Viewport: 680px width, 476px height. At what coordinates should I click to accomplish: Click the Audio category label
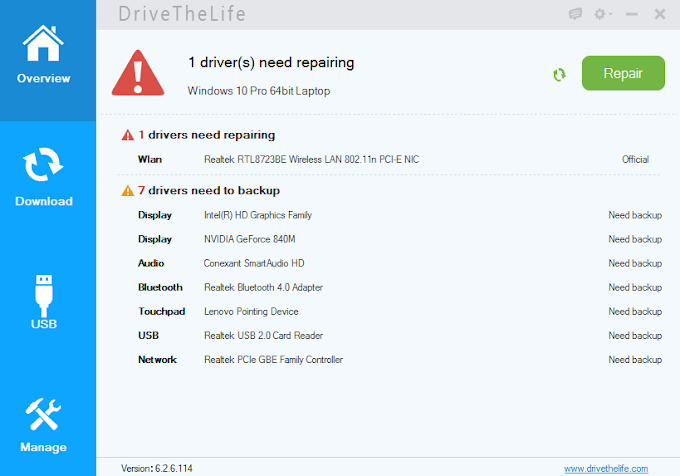pyautogui.click(x=151, y=263)
